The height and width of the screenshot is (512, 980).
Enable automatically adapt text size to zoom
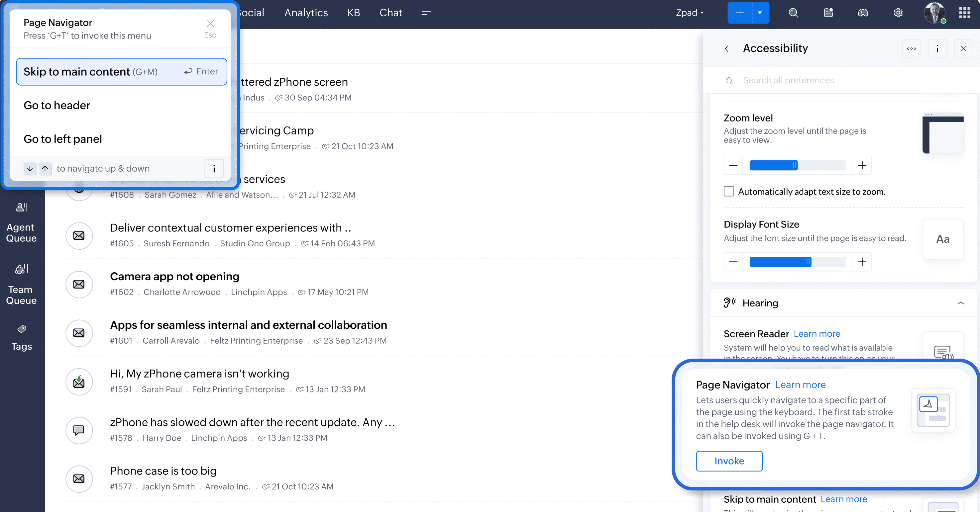tap(728, 191)
